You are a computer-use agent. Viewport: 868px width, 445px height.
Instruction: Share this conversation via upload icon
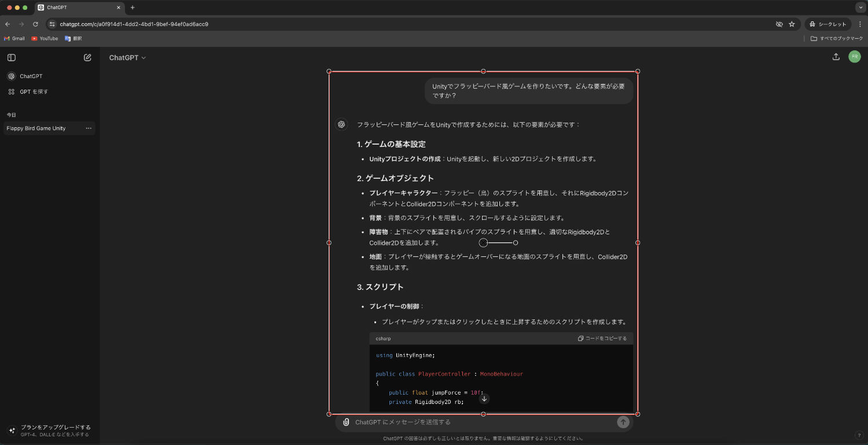point(836,57)
